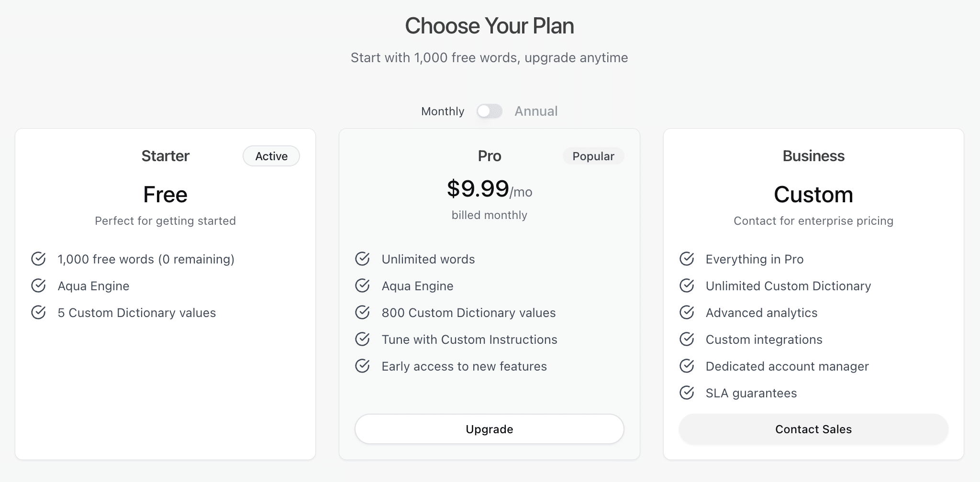The width and height of the screenshot is (980, 482).
Task: Select the Annual billing label
Action: pos(536,111)
